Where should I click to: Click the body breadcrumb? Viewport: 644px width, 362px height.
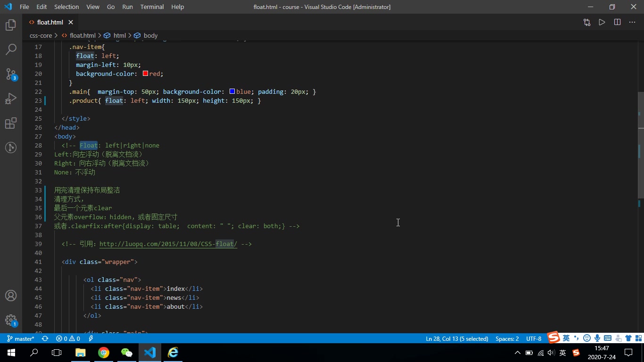[150, 35]
